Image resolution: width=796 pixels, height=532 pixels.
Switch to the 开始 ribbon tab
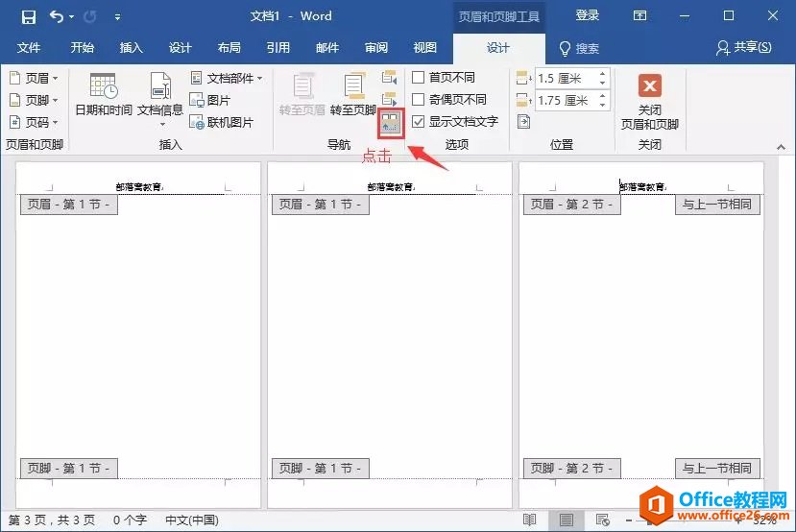pyautogui.click(x=83, y=48)
